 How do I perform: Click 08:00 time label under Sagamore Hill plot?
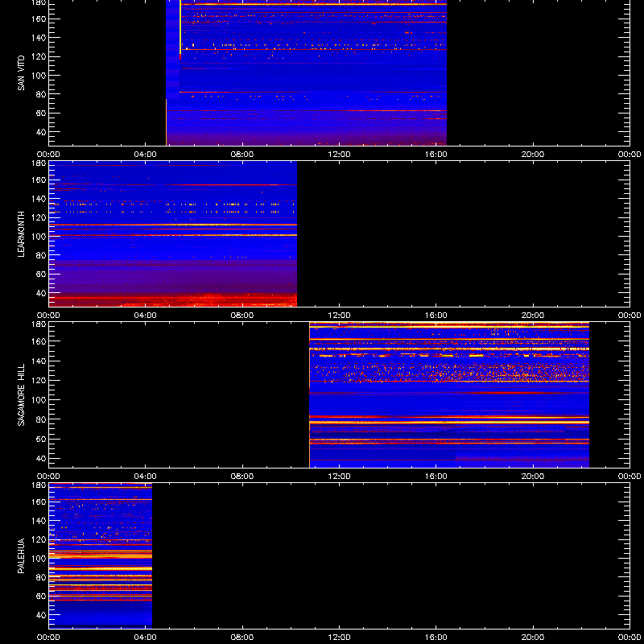(242, 477)
